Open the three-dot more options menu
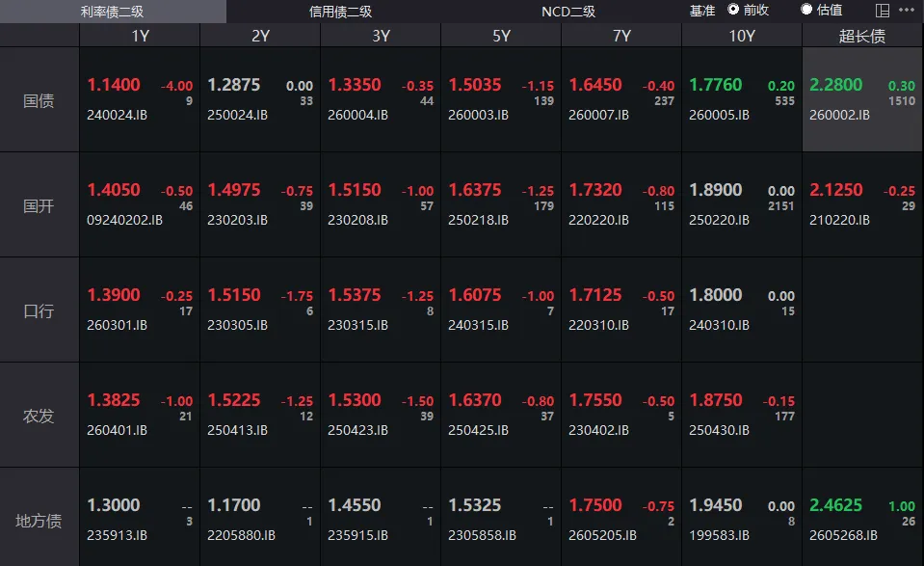Viewport: 924px width, 566px height. point(907,10)
